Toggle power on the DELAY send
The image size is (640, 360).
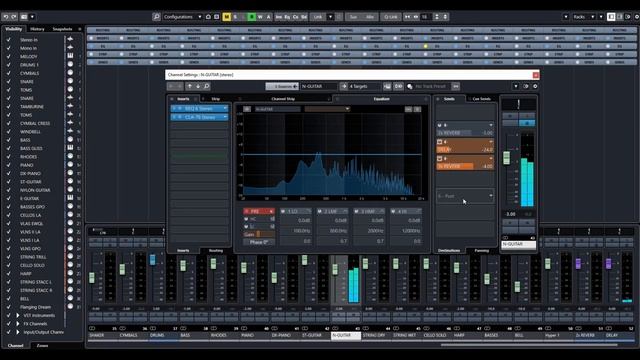click(x=440, y=142)
